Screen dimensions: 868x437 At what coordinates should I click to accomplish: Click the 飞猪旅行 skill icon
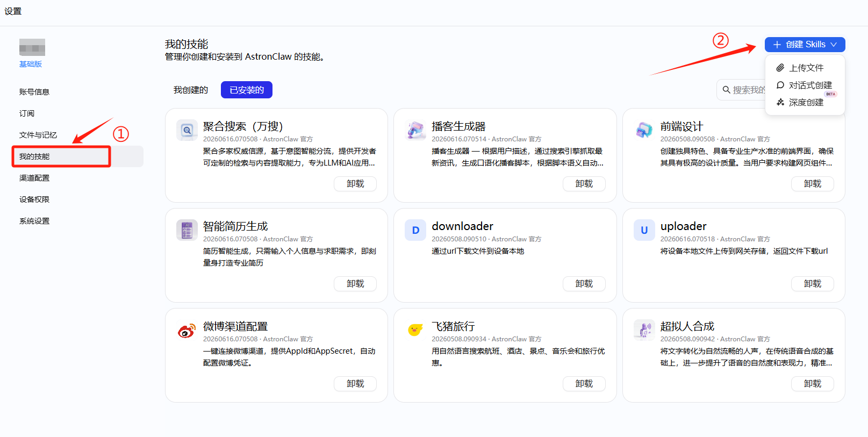coord(415,330)
